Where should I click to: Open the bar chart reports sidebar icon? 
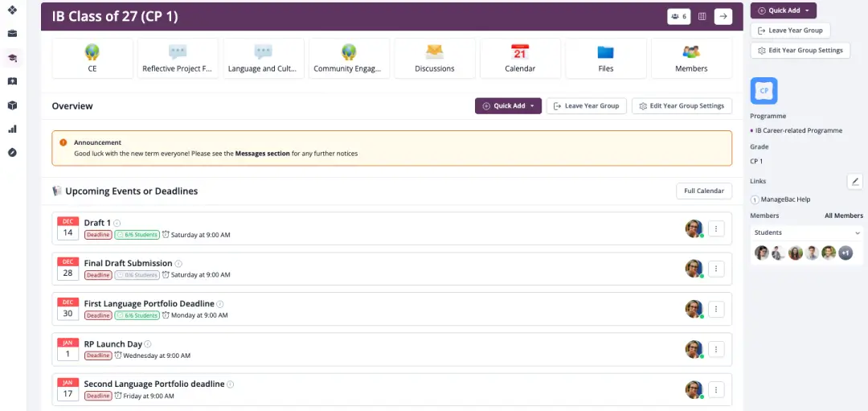[12, 129]
